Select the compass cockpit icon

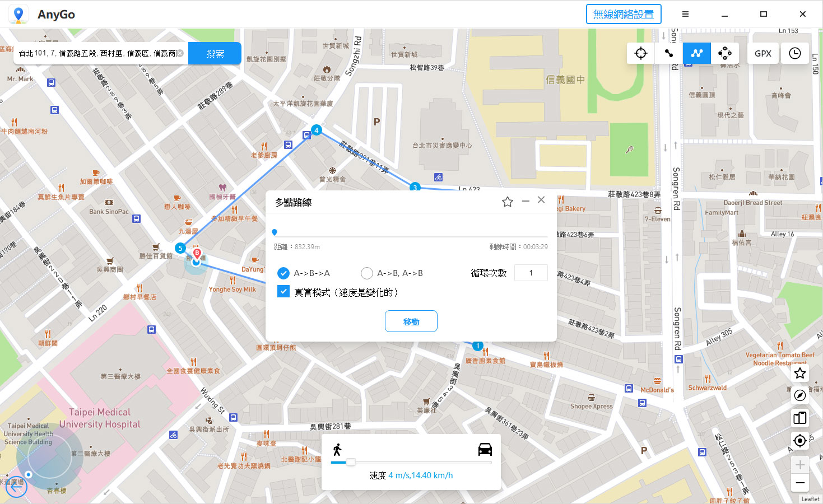[x=799, y=395]
